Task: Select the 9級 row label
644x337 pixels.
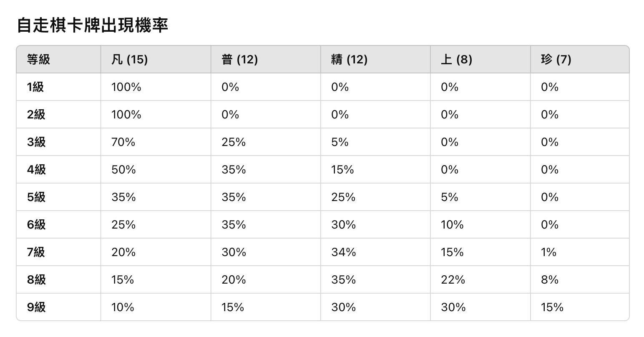Action: click(x=36, y=307)
